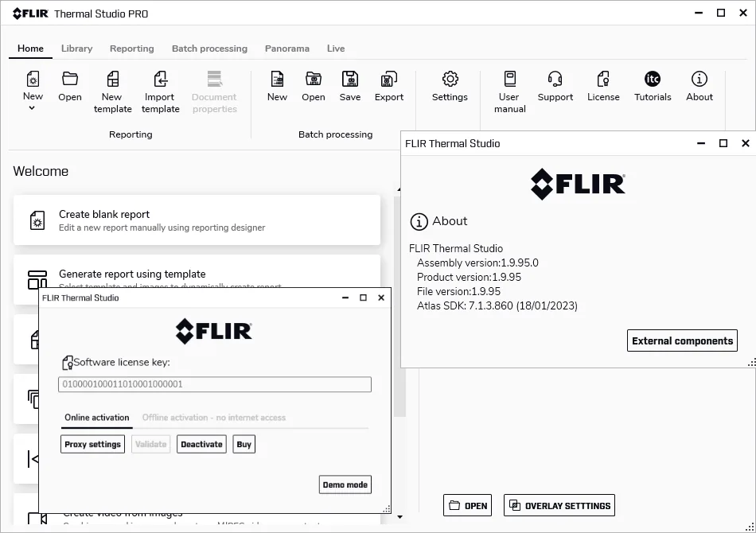Switch to the Panorama tab

click(x=286, y=49)
